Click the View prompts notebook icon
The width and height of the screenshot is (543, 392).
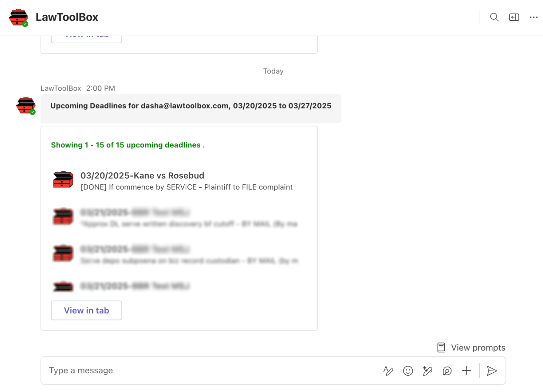point(441,347)
